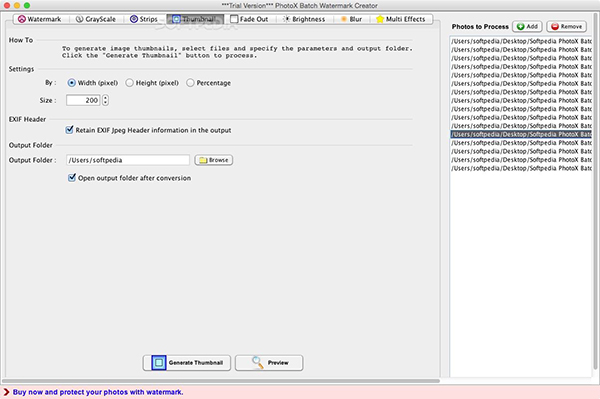Preview the thumbnail result
Image resolution: width=600 pixels, height=399 pixels.
(269, 363)
